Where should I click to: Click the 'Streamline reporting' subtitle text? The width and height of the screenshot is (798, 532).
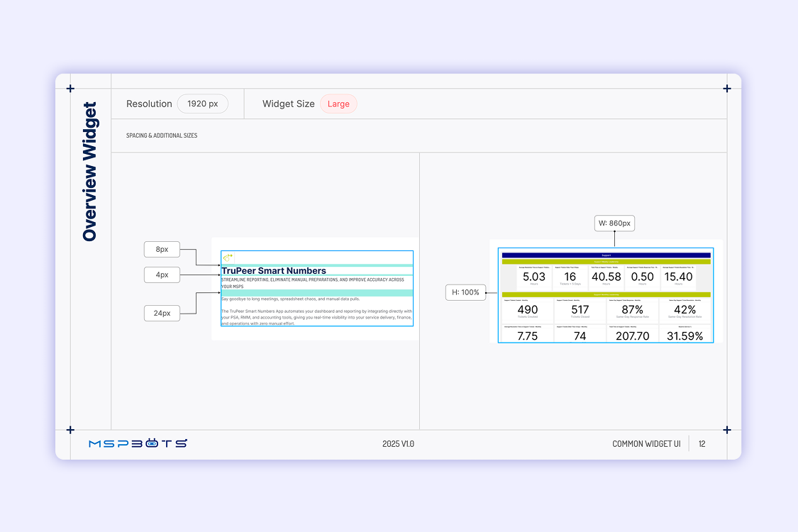click(x=313, y=283)
